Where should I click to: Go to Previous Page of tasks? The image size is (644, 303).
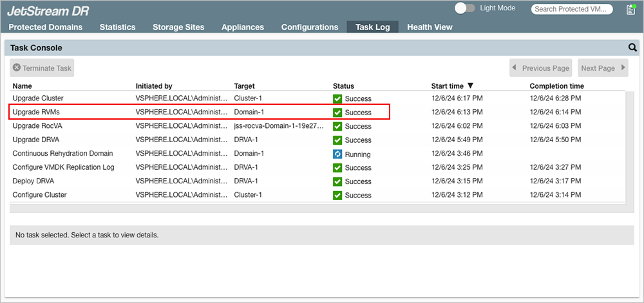click(540, 68)
